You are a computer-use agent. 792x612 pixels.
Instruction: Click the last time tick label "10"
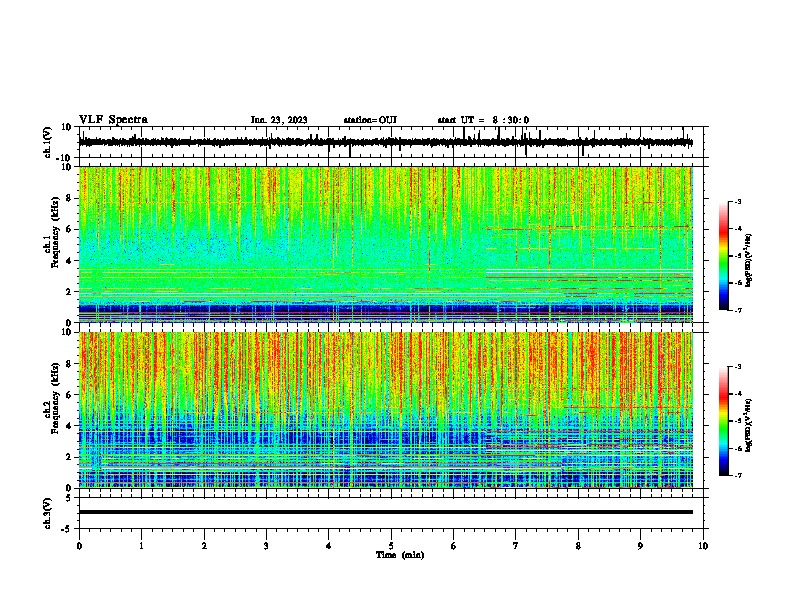pyautogui.click(x=703, y=546)
